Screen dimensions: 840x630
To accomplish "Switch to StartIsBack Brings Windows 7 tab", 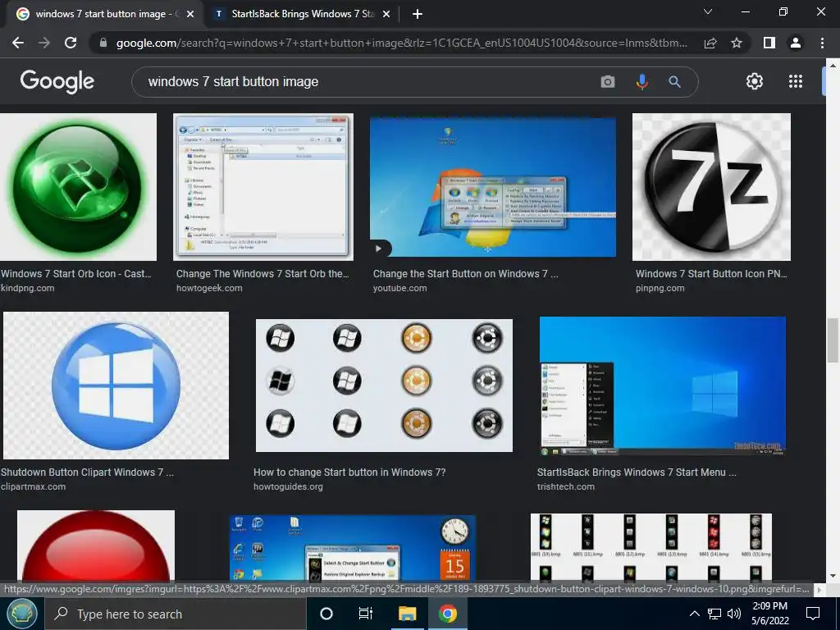I will [x=302, y=14].
